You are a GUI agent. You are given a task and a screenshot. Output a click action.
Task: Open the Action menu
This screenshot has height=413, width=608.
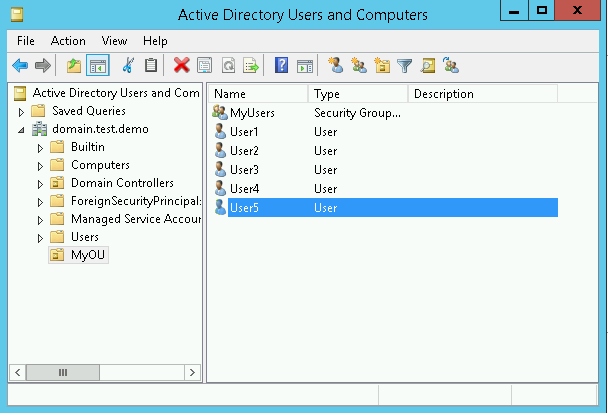coord(68,41)
